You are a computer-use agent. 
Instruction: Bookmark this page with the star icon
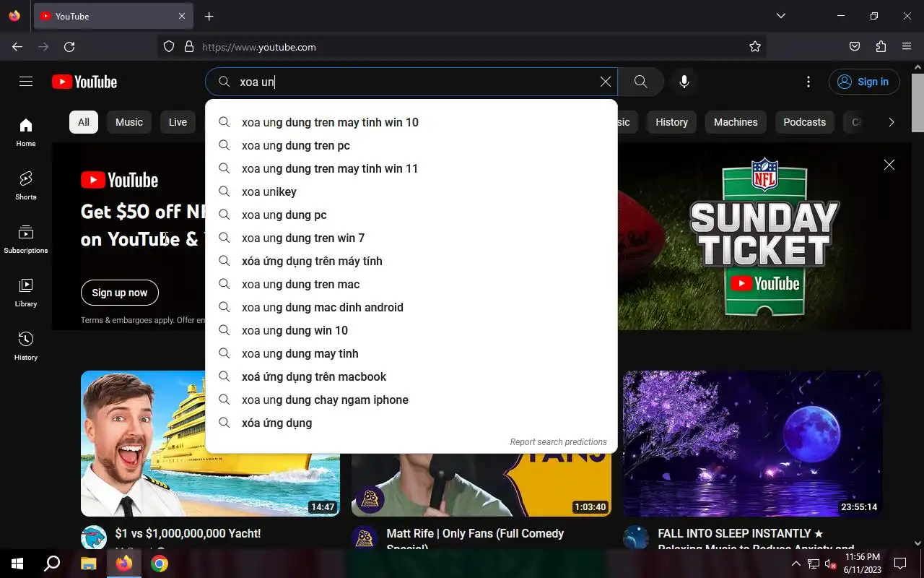(x=755, y=47)
